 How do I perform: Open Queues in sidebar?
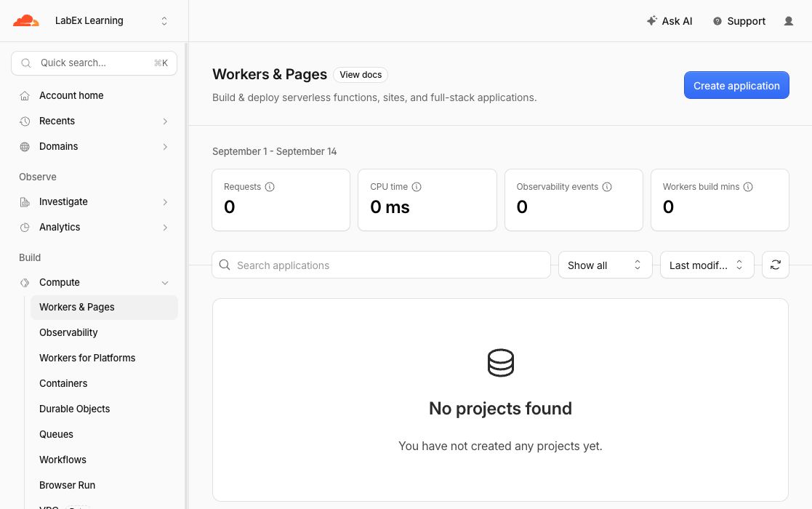click(x=56, y=434)
